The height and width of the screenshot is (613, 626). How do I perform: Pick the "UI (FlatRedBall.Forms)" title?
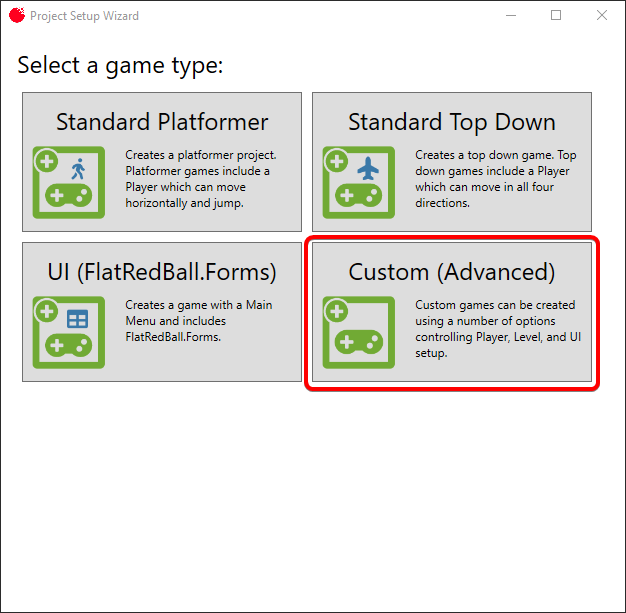coord(162,272)
